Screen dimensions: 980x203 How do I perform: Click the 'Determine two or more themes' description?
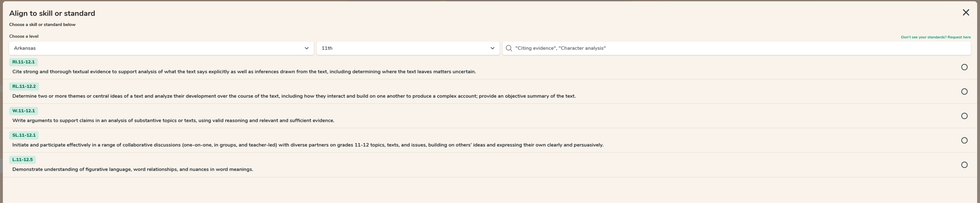[294, 96]
